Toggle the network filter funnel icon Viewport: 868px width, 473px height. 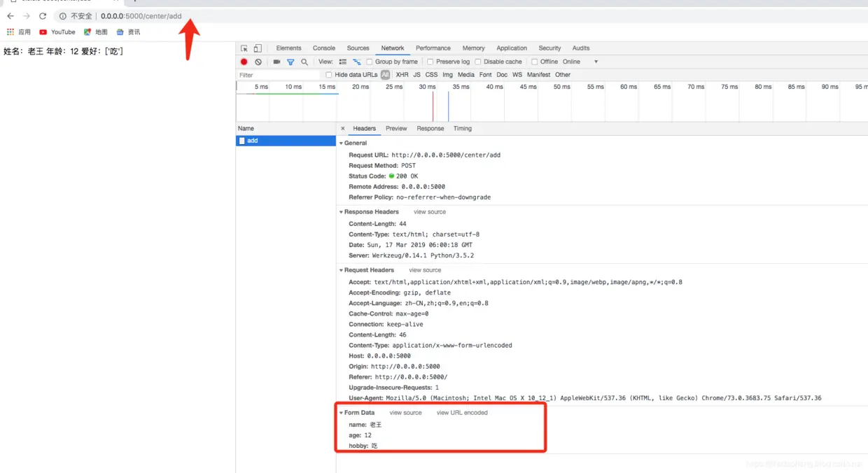click(290, 62)
